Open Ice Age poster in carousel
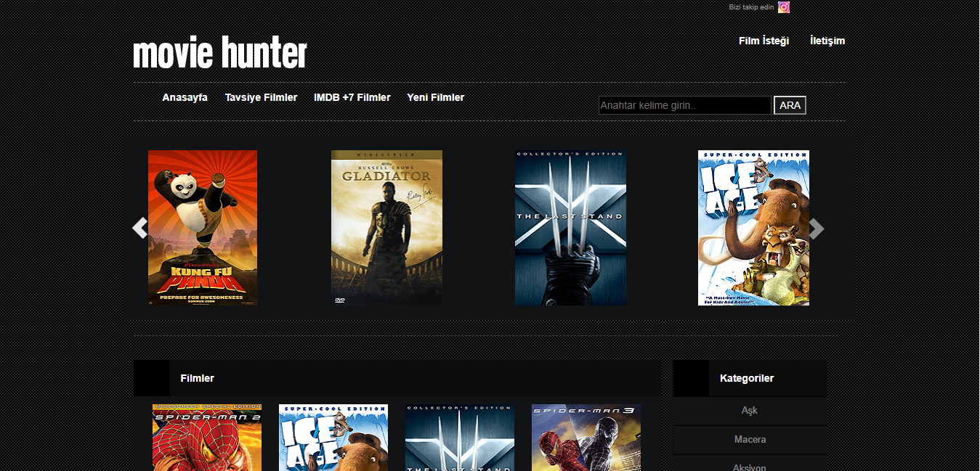980x471 pixels. coord(753,228)
